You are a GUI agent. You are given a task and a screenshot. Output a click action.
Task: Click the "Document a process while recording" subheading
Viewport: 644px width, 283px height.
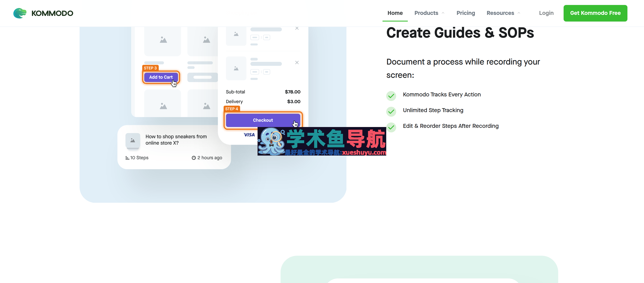(463, 68)
